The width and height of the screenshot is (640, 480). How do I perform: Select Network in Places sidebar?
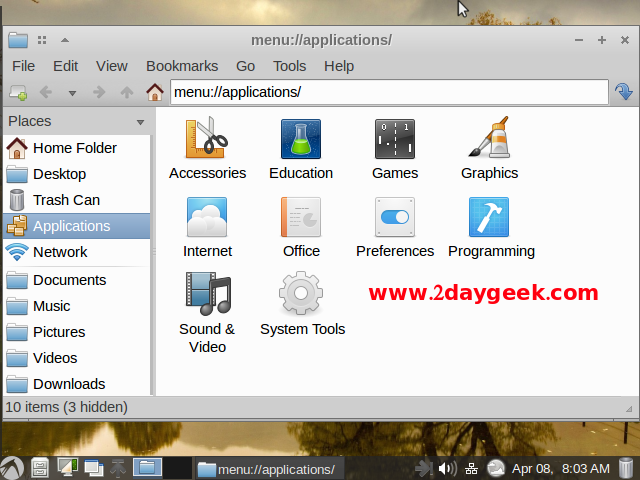click(x=60, y=252)
